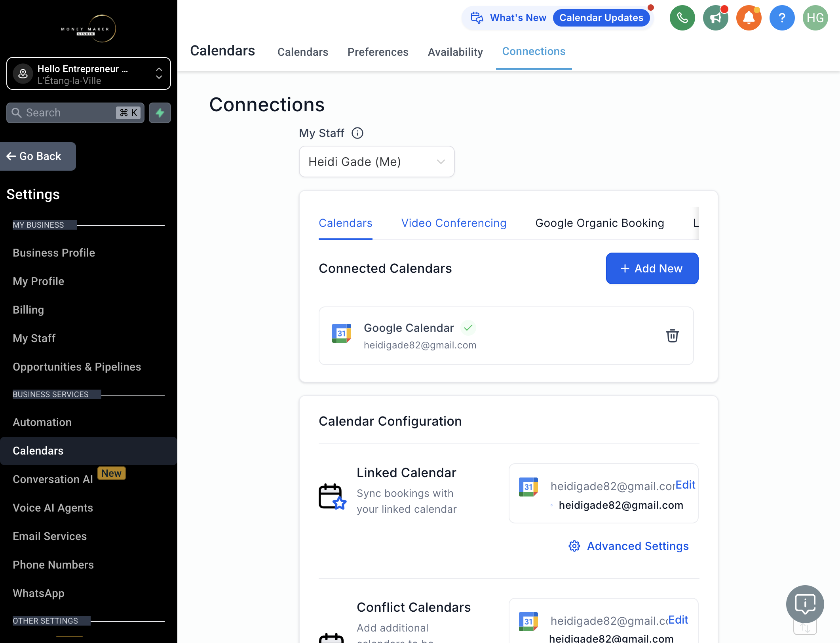Viewport: 840px width, 643px height.
Task: Open My Profile in the sidebar
Action: click(x=38, y=281)
